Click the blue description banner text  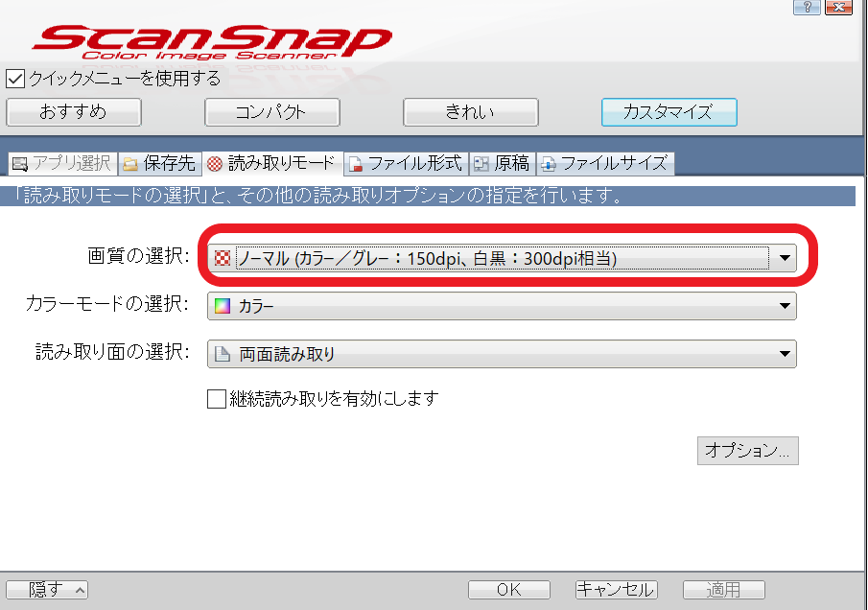[x=317, y=196]
